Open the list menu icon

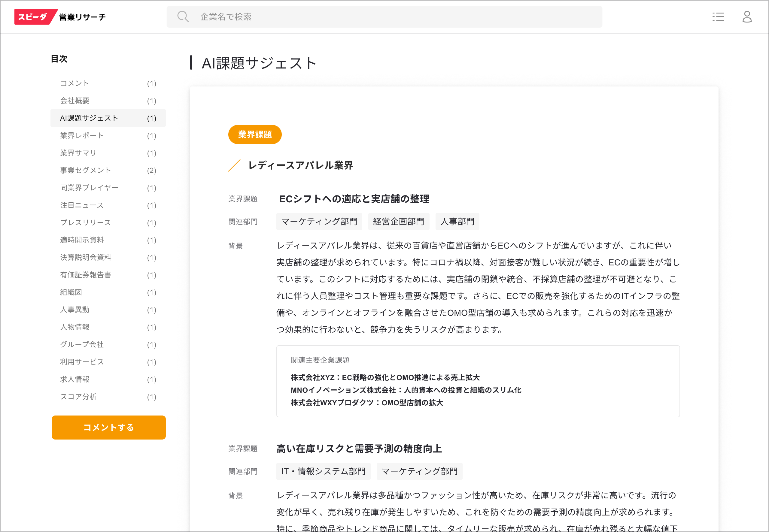(x=718, y=17)
